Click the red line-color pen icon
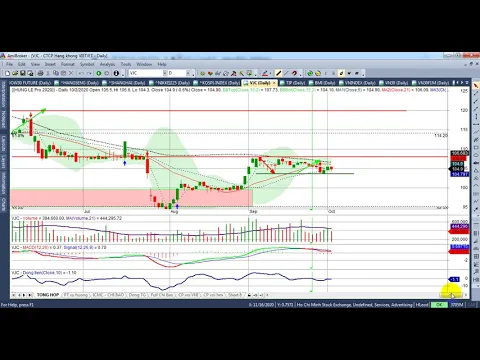This screenshot has height=360, width=480. pos(265,73)
